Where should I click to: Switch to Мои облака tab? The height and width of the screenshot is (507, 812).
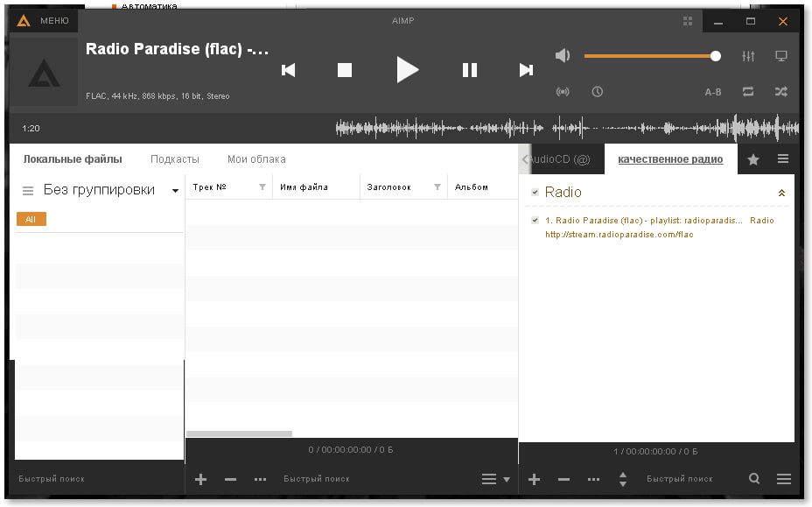pos(256,159)
